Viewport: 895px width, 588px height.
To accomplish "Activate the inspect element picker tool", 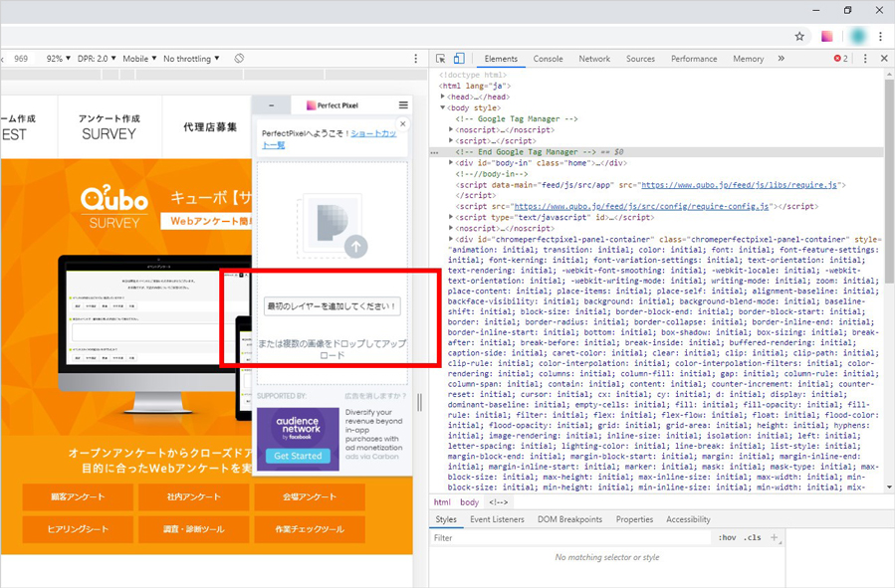I will [x=441, y=58].
